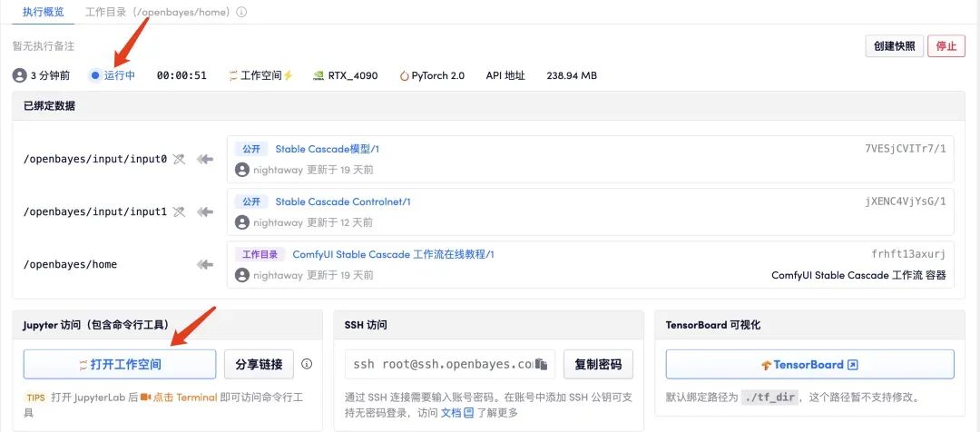Click the SSH command text field
The width and height of the screenshot is (980, 432).
point(440,364)
